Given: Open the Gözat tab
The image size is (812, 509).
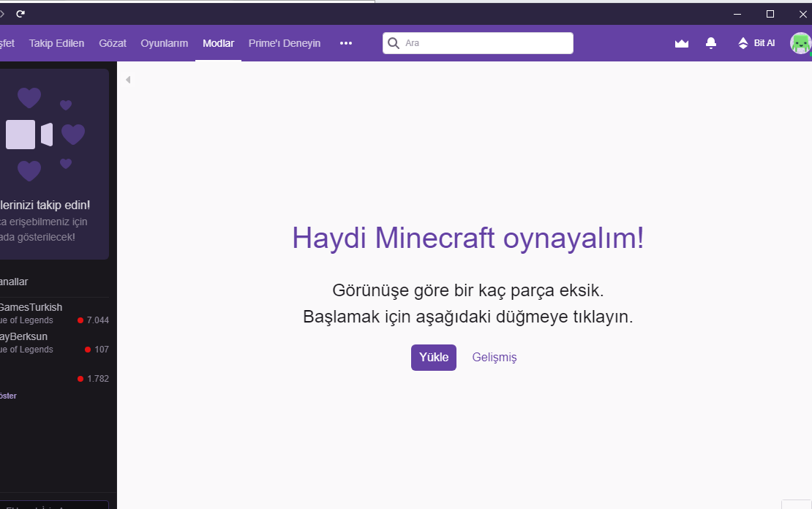Looking at the screenshot, I should (x=113, y=43).
